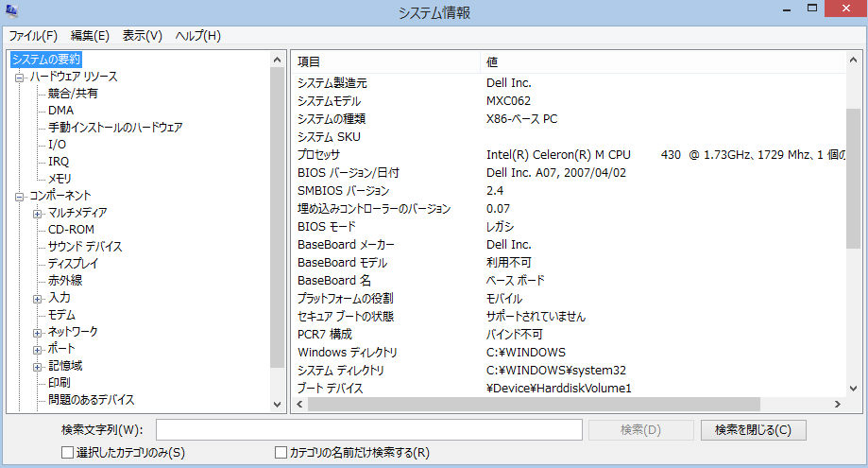This screenshot has height=468, width=868.
Task: Open the ヘルプ(H) menu
Action: point(197,36)
